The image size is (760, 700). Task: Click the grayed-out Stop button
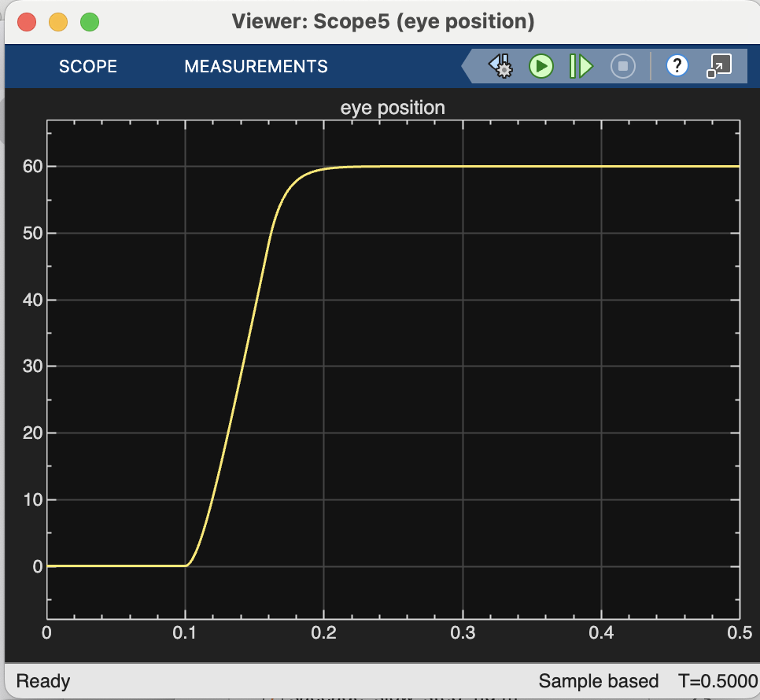coord(622,66)
